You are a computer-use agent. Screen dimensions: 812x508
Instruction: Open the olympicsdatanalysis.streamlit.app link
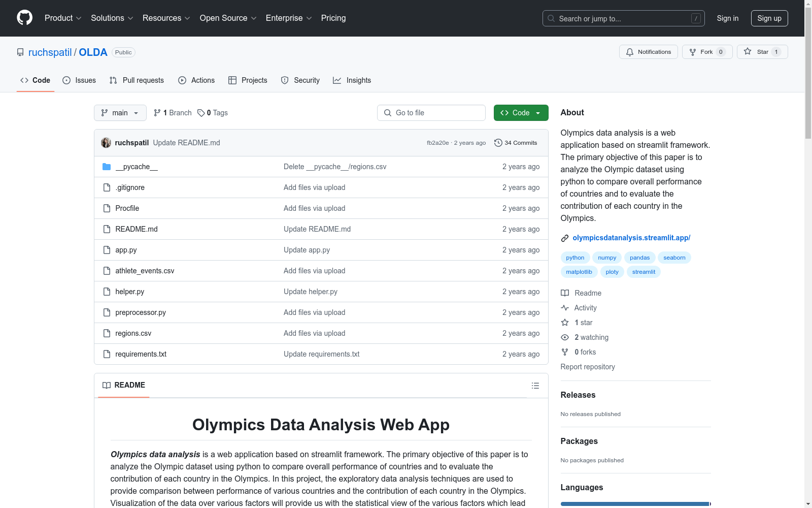click(x=631, y=238)
